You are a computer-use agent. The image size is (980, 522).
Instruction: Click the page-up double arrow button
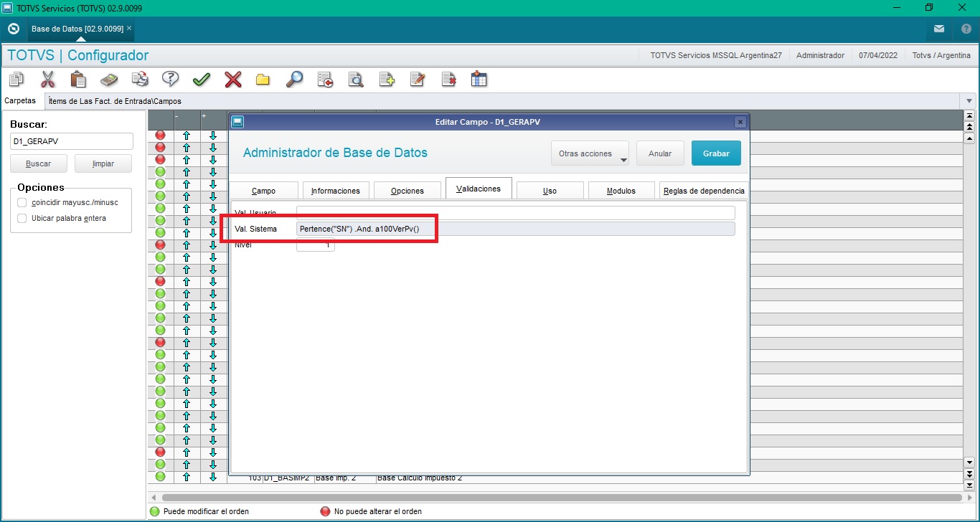(x=970, y=126)
